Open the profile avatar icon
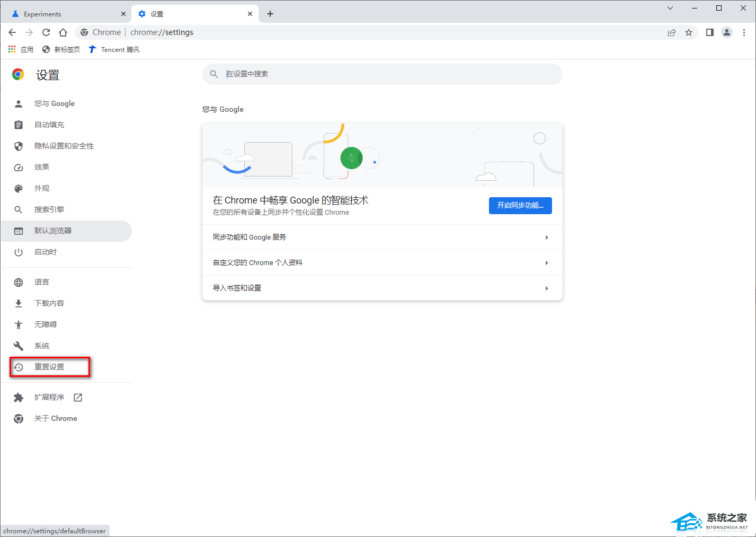The height and width of the screenshot is (537, 756). [727, 32]
